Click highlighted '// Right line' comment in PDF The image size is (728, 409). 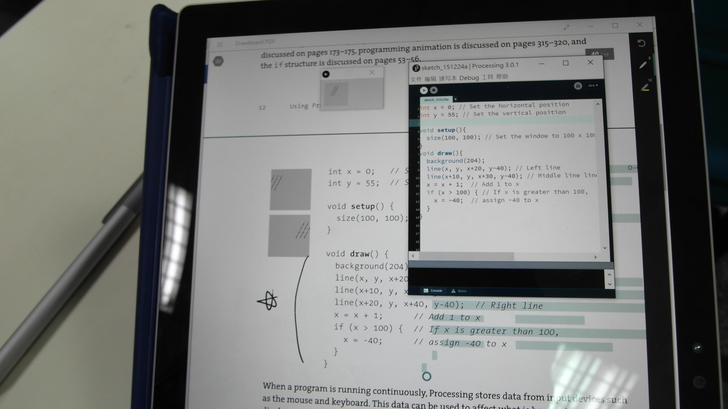pyautogui.click(x=509, y=305)
